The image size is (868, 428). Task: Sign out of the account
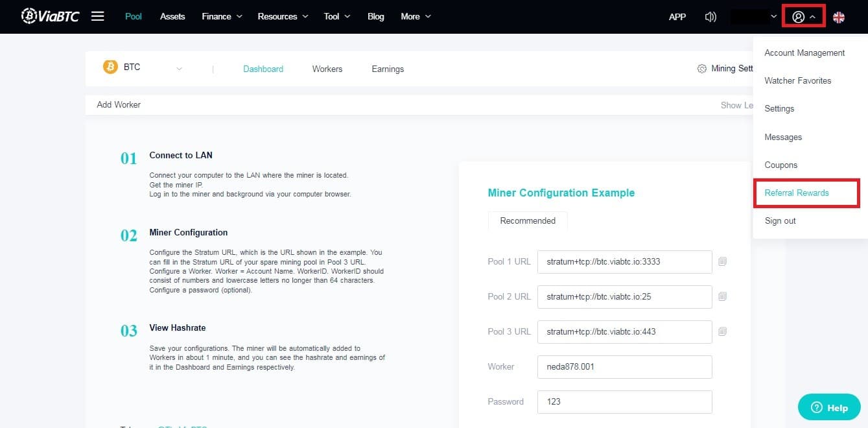point(780,220)
